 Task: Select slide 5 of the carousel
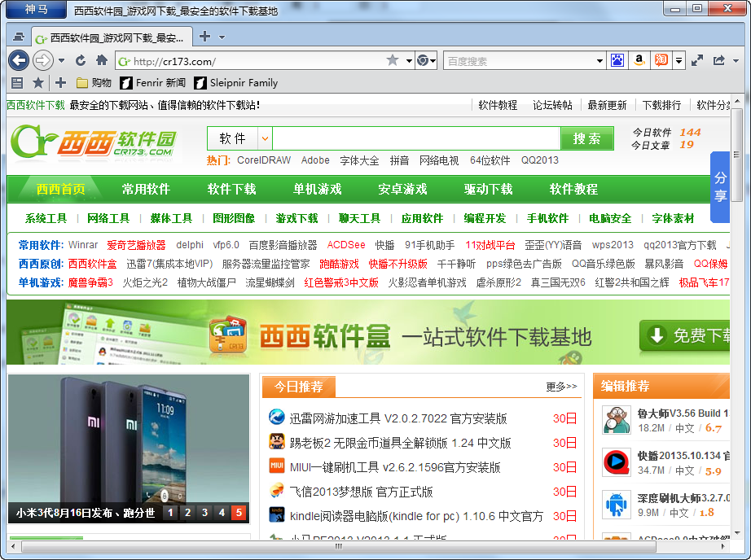(x=239, y=513)
